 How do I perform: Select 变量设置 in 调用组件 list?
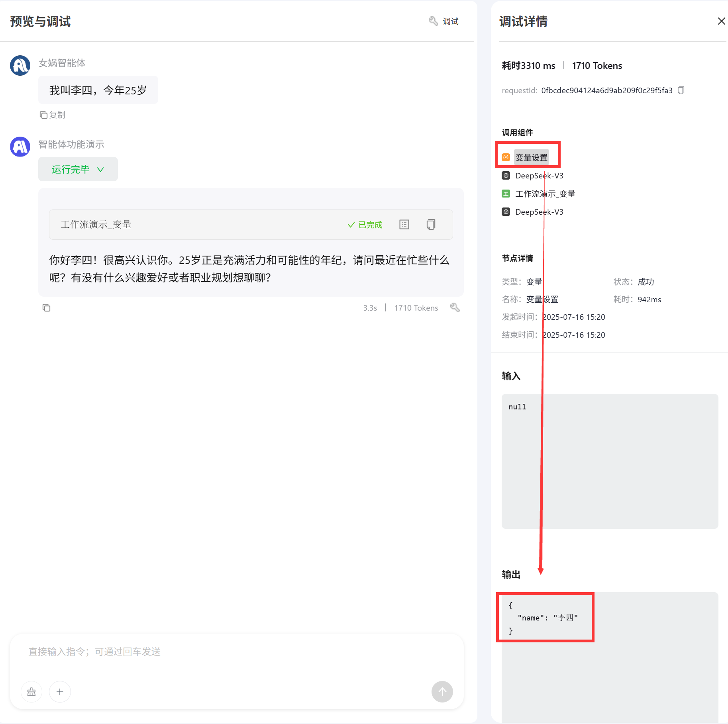pos(531,157)
